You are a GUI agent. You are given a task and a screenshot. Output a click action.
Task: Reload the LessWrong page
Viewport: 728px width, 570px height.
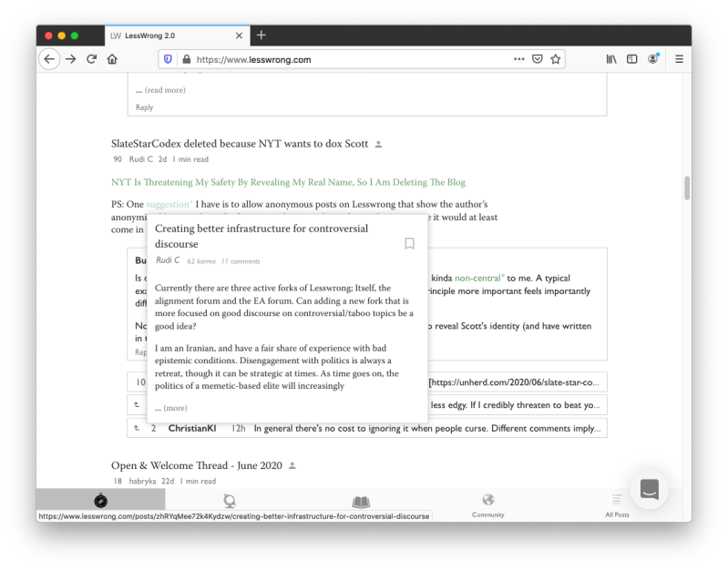point(91,59)
